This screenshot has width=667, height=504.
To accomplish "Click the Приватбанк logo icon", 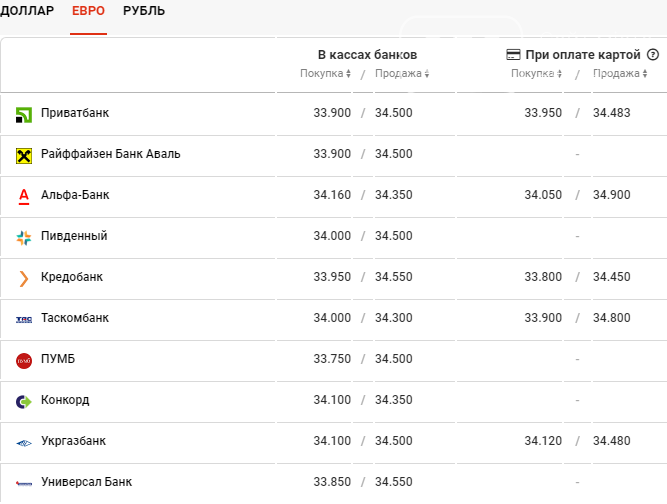I will tap(24, 114).
